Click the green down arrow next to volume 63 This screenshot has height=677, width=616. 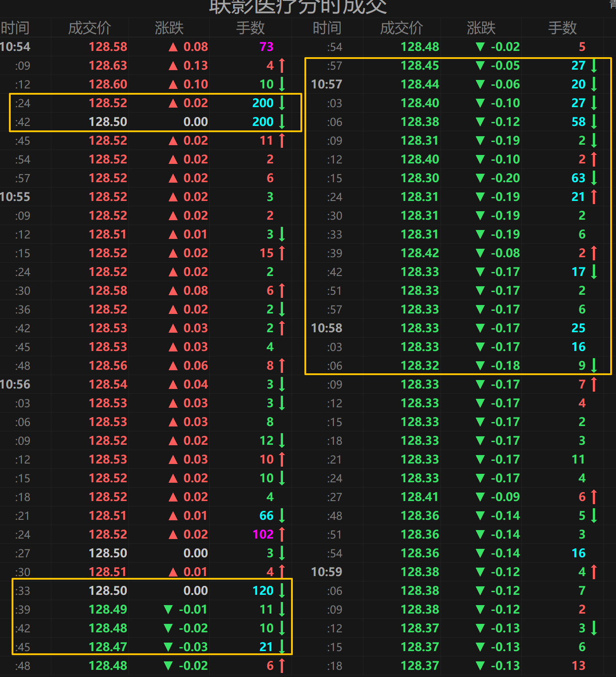(594, 178)
